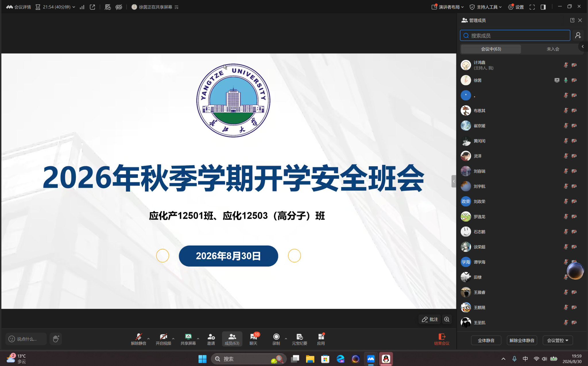Click the 批注 annotate button
The image size is (588, 366).
pyautogui.click(x=430, y=319)
